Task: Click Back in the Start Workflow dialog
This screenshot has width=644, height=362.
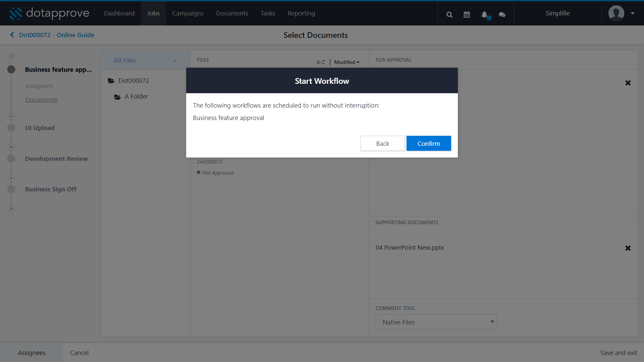Action: (x=383, y=143)
